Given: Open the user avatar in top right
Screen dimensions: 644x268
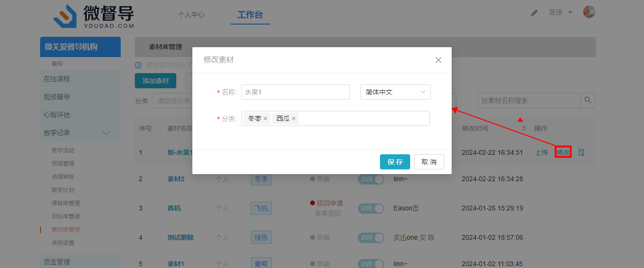Looking at the screenshot, I should 589,12.
